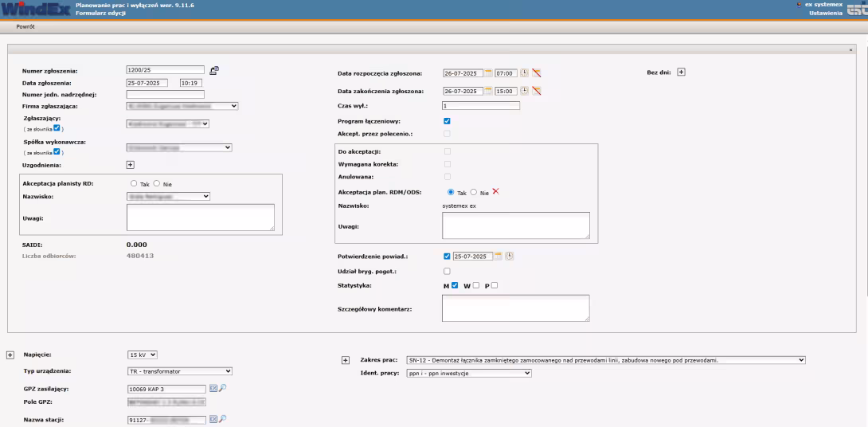The height and width of the screenshot is (427, 868).
Task: Select Tak for Akceptacja planisty RD
Action: pyautogui.click(x=134, y=183)
